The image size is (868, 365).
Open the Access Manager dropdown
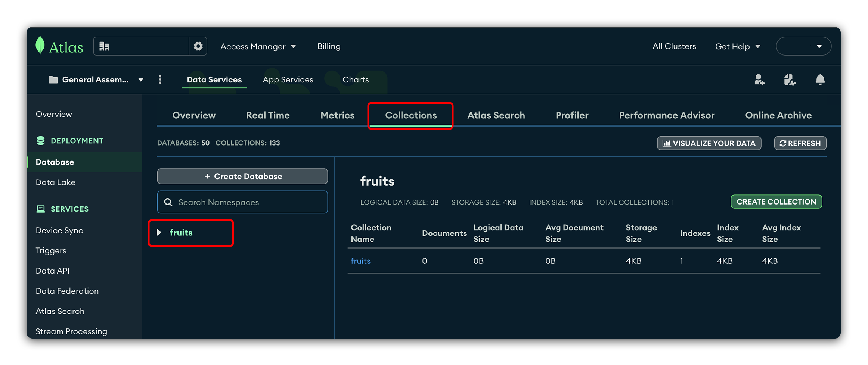[258, 47]
